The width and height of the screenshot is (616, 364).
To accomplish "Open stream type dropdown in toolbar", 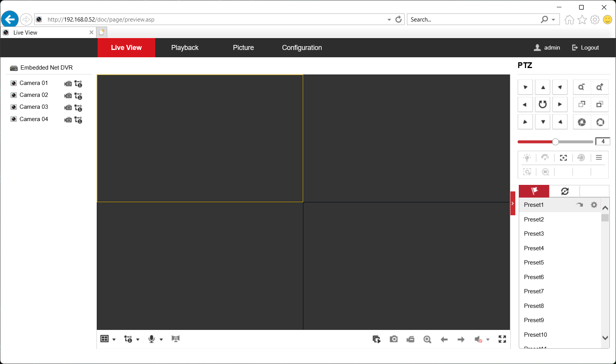I will [132, 339].
